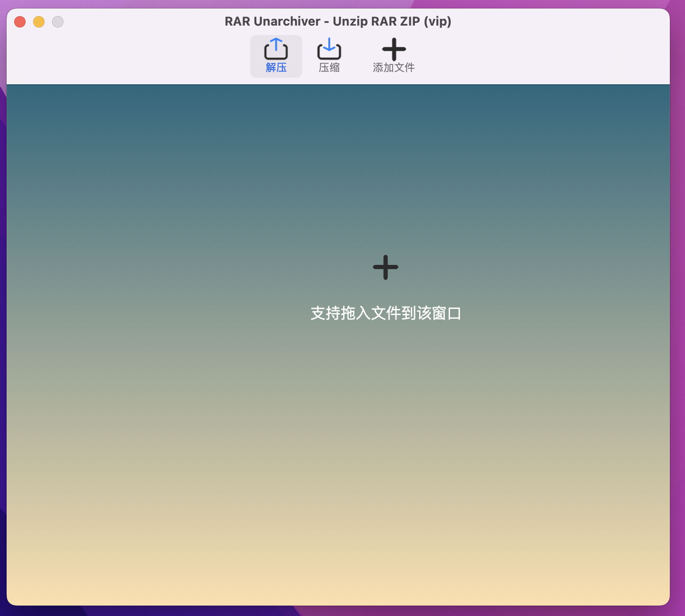Click the 解压 extract upload icon
Image resolution: width=685 pixels, height=616 pixels.
[276, 49]
